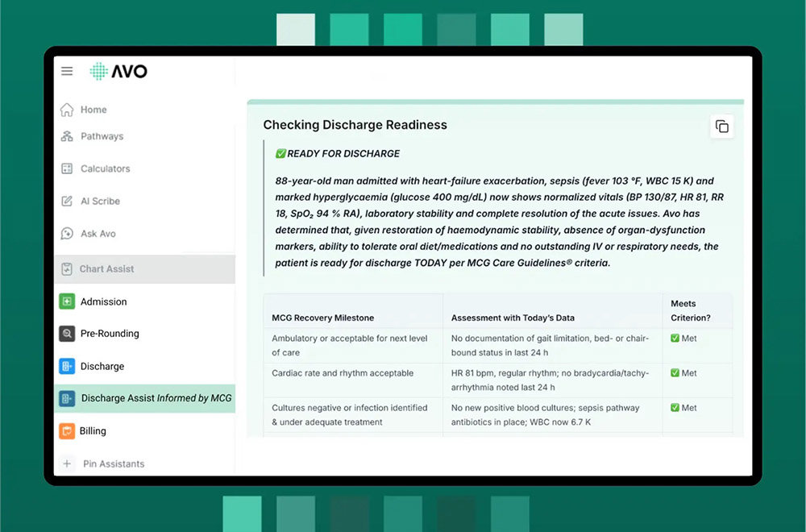The image size is (806, 532).
Task: Click the Calculators grid icon
Action: (67, 168)
